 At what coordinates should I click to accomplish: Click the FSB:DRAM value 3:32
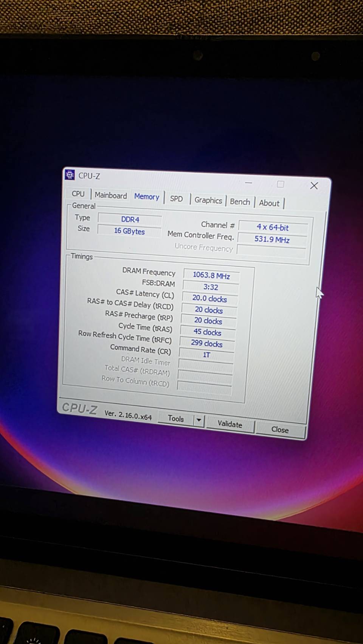tap(211, 287)
